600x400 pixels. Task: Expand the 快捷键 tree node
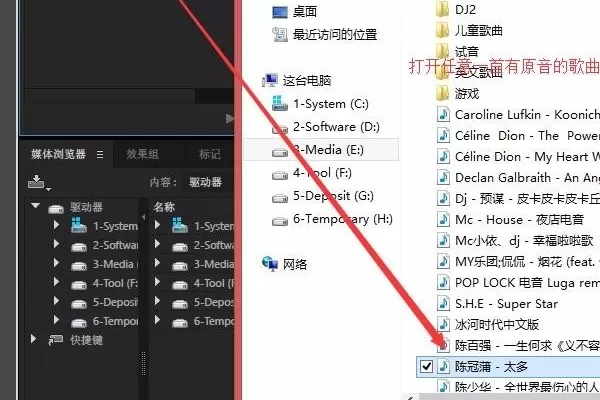(33, 339)
